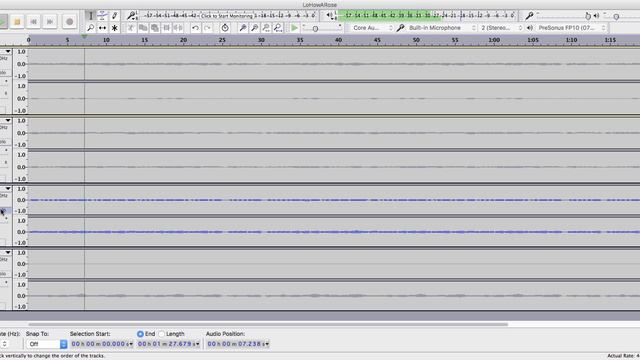Screen dimensions: 640x360
Task: Skip to end of the project
Action: 50,22
